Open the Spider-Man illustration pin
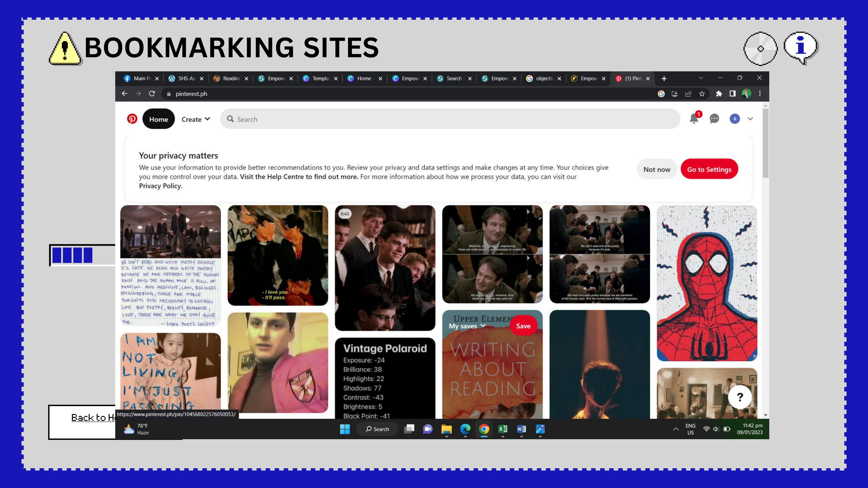The image size is (868, 488). 707,283
